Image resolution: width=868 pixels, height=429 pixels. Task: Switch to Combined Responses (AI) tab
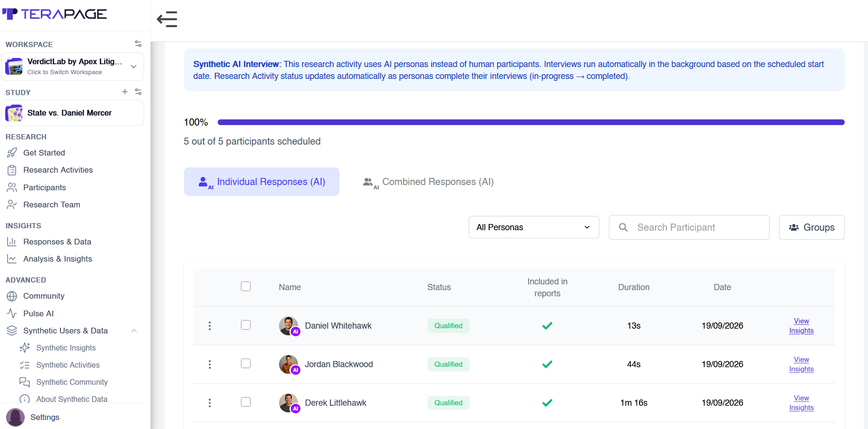pos(428,182)
